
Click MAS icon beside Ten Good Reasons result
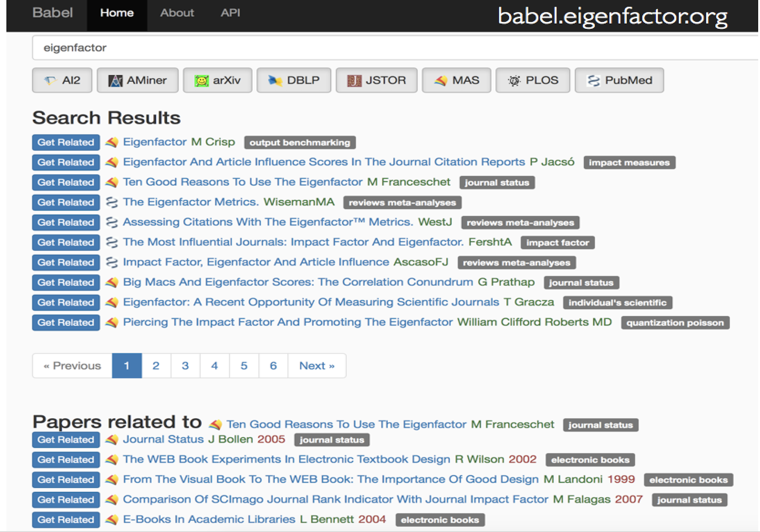[112, 182]
